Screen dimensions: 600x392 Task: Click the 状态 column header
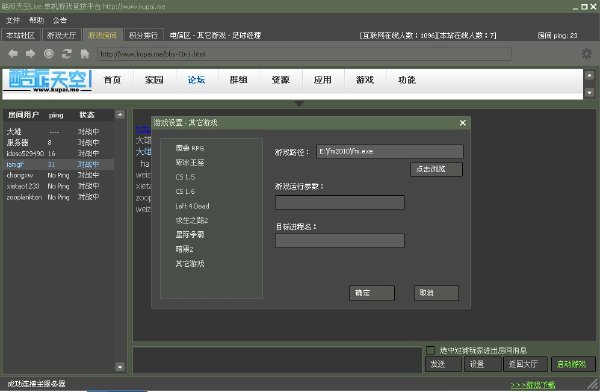click(87, 115)
